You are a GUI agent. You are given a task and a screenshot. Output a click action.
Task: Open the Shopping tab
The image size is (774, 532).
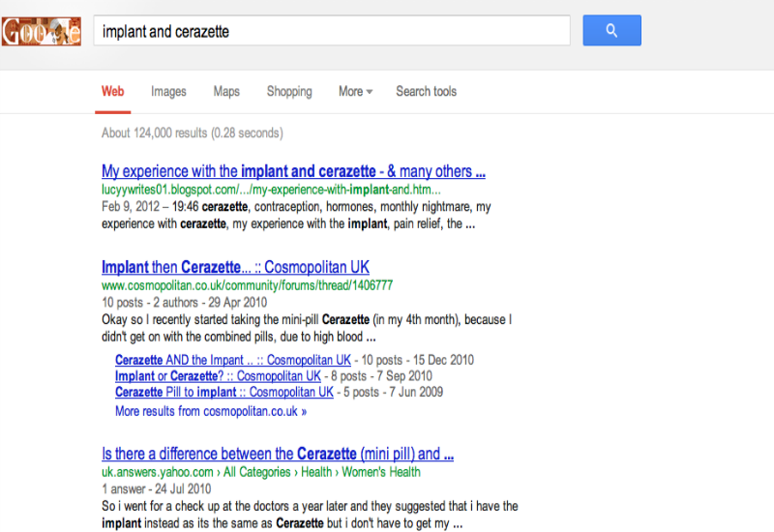coord(289,91)
